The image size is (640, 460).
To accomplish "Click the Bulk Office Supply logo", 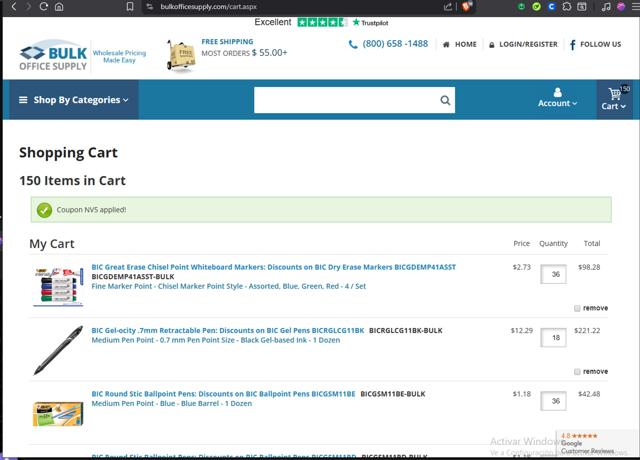I will pyautogui.click(x=53, y=56).
